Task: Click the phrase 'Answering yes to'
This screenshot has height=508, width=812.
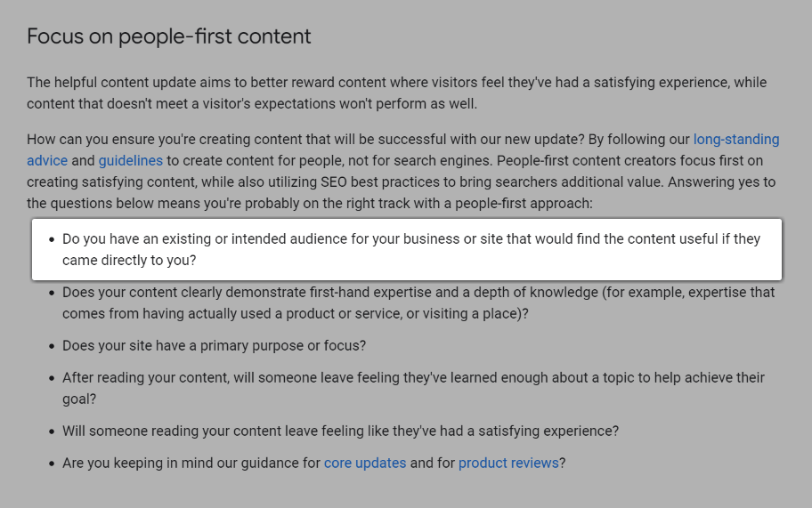Action: [x=722, y=182]
